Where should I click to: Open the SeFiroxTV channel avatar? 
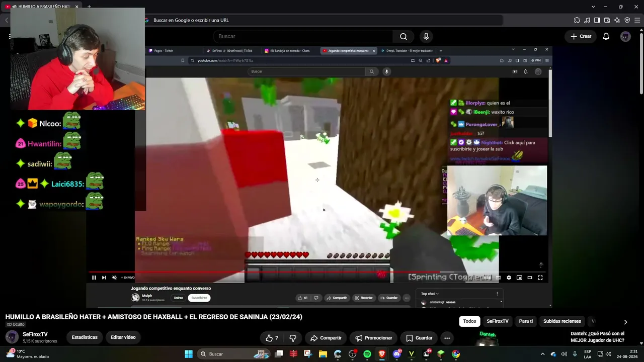point(12,337)
